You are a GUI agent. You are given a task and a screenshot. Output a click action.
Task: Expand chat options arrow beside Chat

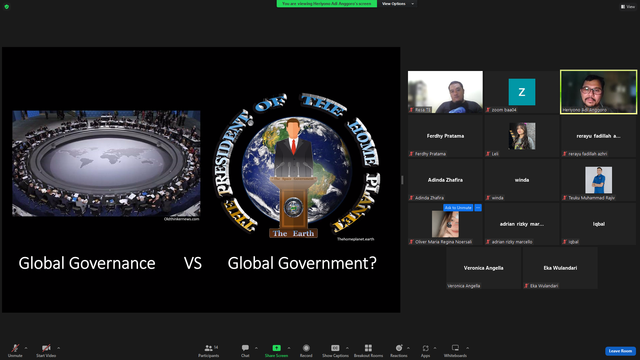pyautogui.click(x=256, y=348)
